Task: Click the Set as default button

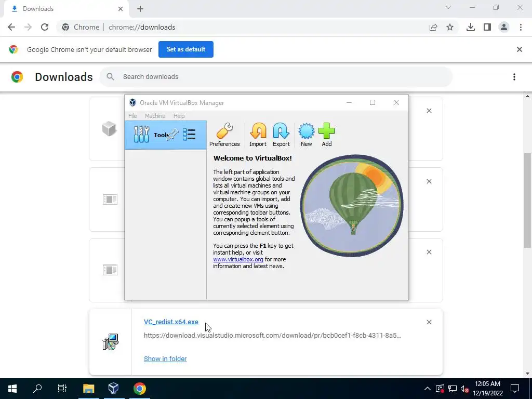Action: tap(186, 49)
